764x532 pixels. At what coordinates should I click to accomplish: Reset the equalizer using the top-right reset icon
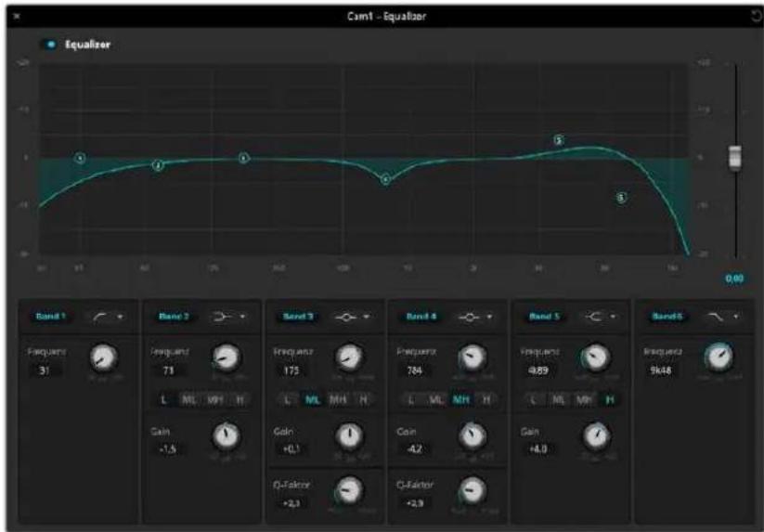click(x=757, y=16)
